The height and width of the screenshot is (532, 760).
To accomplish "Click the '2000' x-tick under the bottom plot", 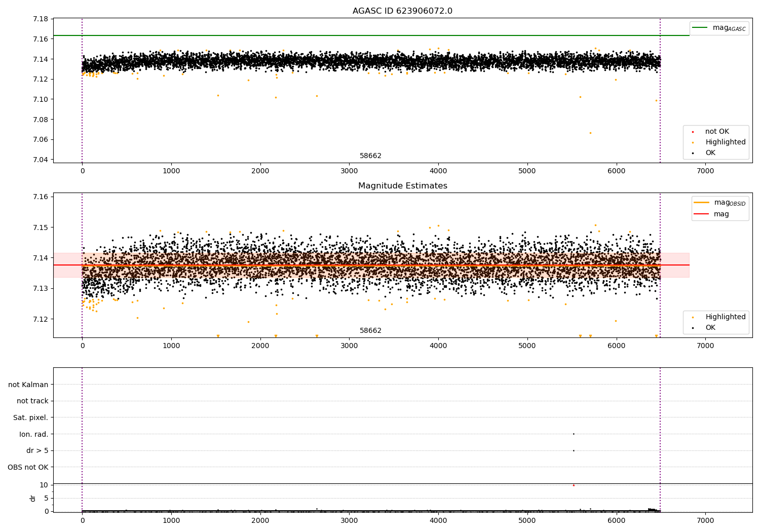I will click(x=260, y=521).
